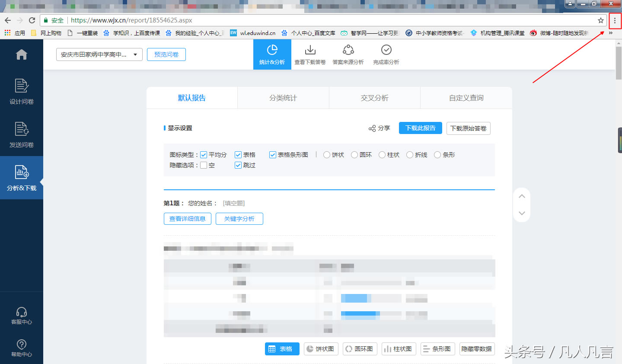Click the 分享 share icon

372,128
